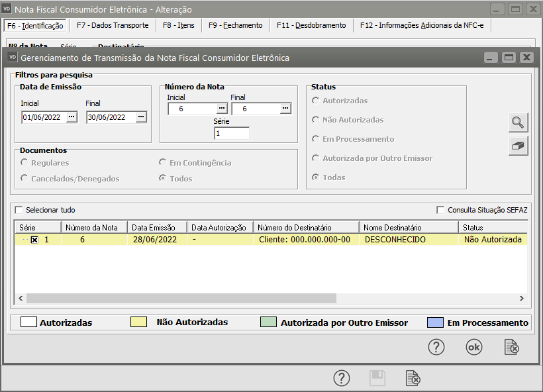Open lookup for Número da Nota Inicial
Viewport: 543px width, 392px height.
[x=221, y=109]
